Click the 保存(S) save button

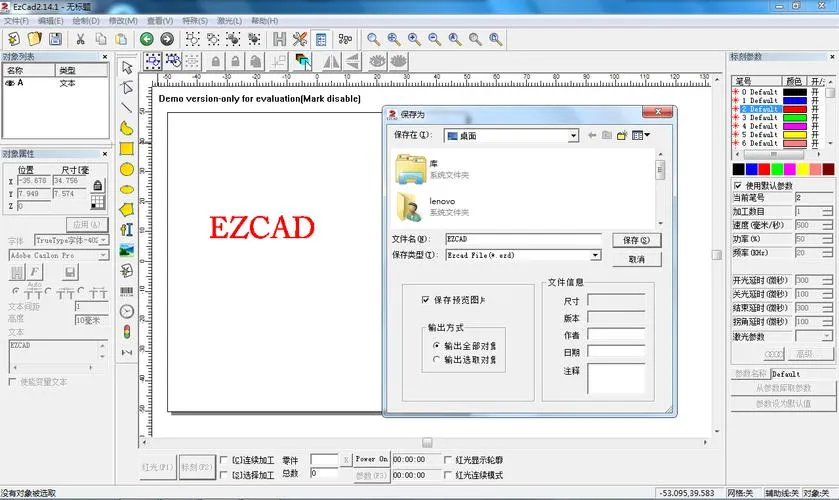pyautogui.click(x=636, y=240)
